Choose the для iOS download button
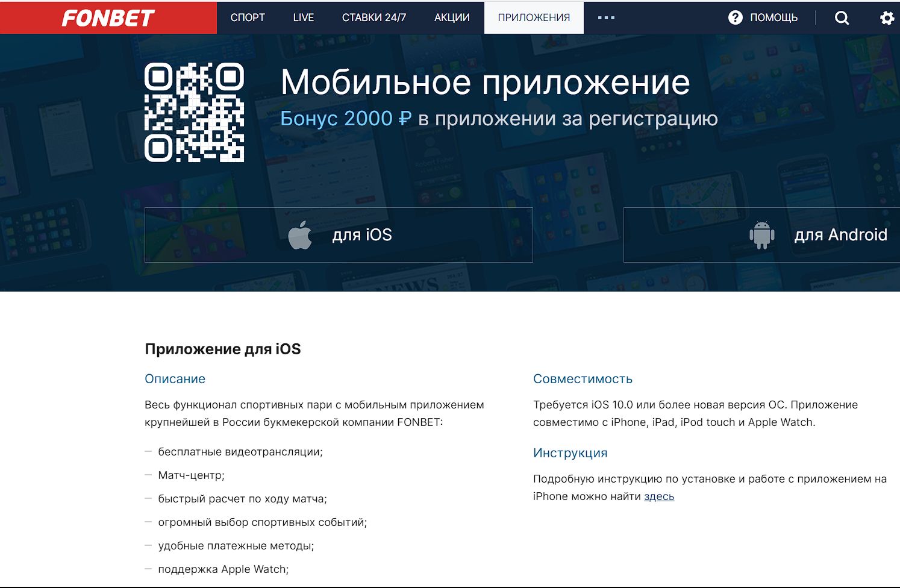This screenshot has width=900, height=588. click(339, 235)
